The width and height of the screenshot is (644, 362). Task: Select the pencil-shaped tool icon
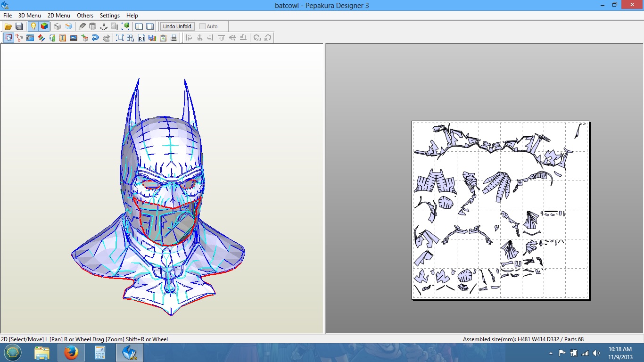82,26
